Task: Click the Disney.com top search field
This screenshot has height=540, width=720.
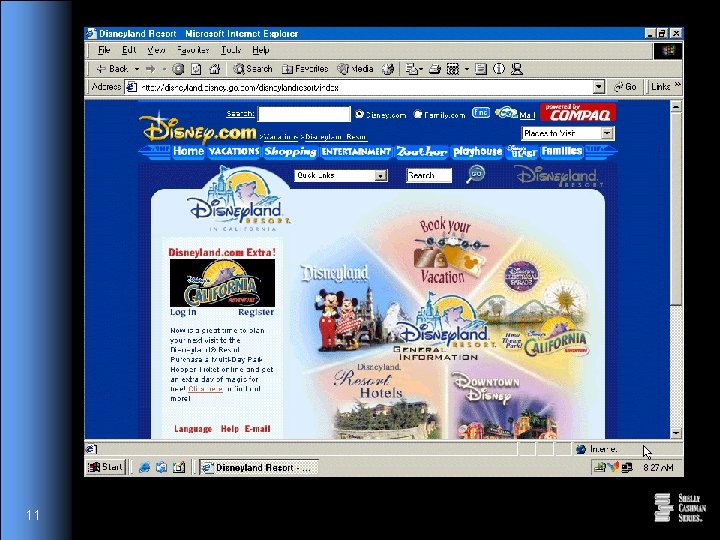Action: (304, 114)
